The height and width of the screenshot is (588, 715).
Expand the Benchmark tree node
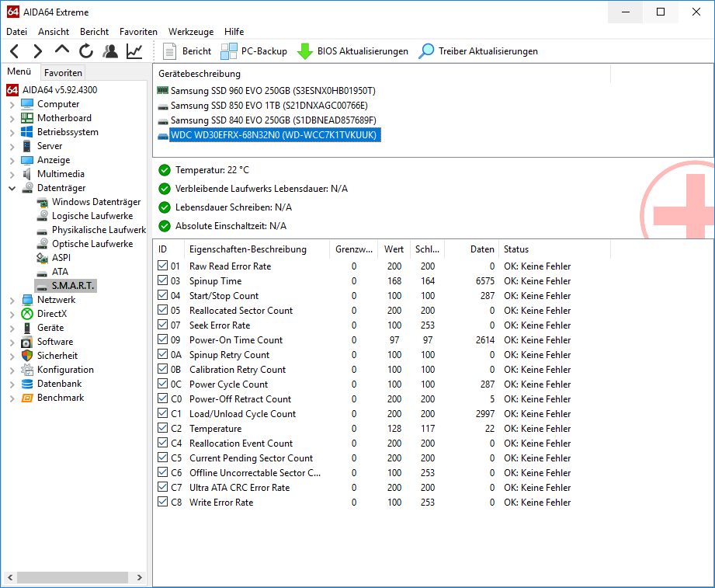point(12,398)
